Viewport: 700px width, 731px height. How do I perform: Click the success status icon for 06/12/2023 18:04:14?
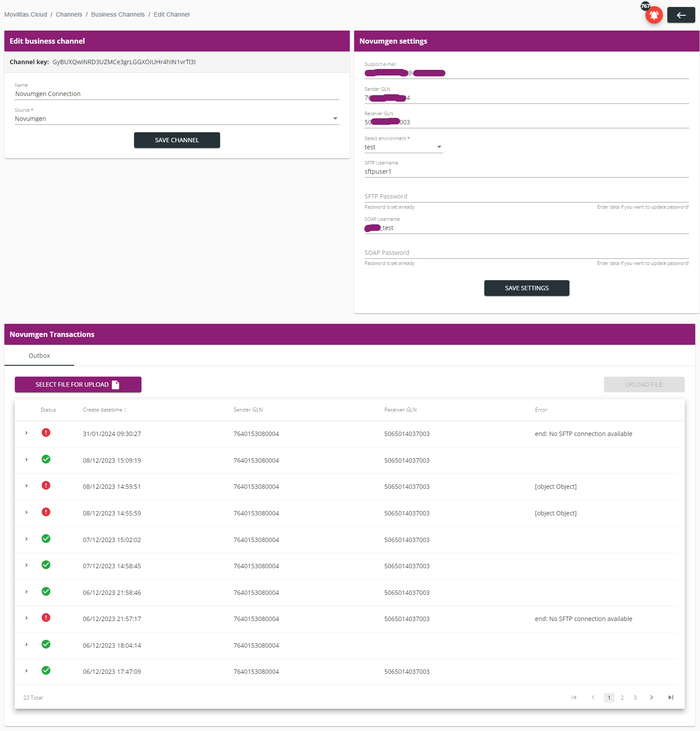point(46,644)
